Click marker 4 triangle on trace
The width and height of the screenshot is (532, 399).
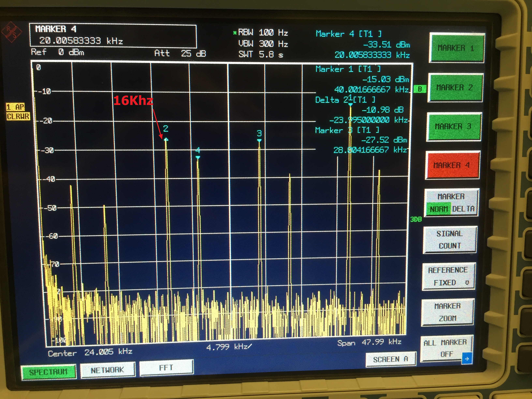198,158
